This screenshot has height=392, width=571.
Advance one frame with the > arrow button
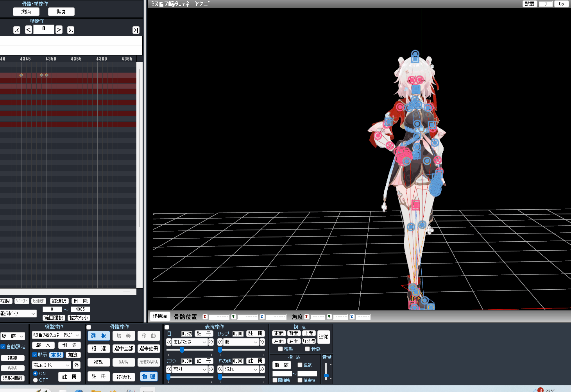click(x=59, y=29)
